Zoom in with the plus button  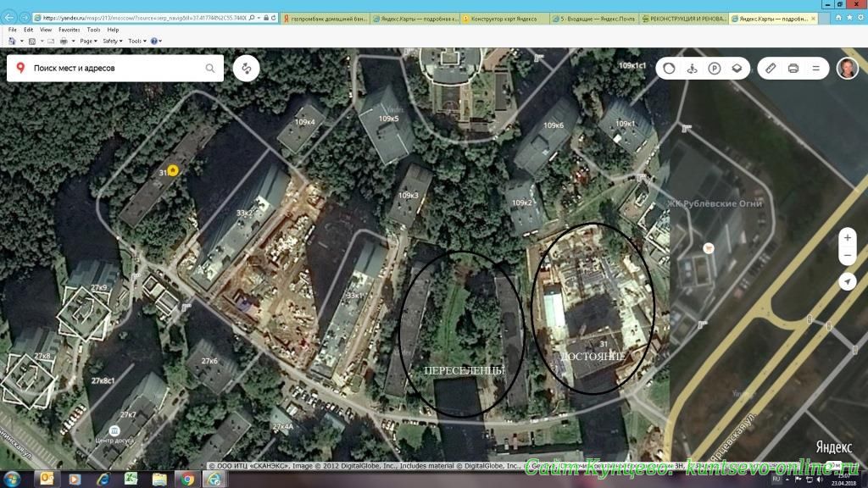848,238
